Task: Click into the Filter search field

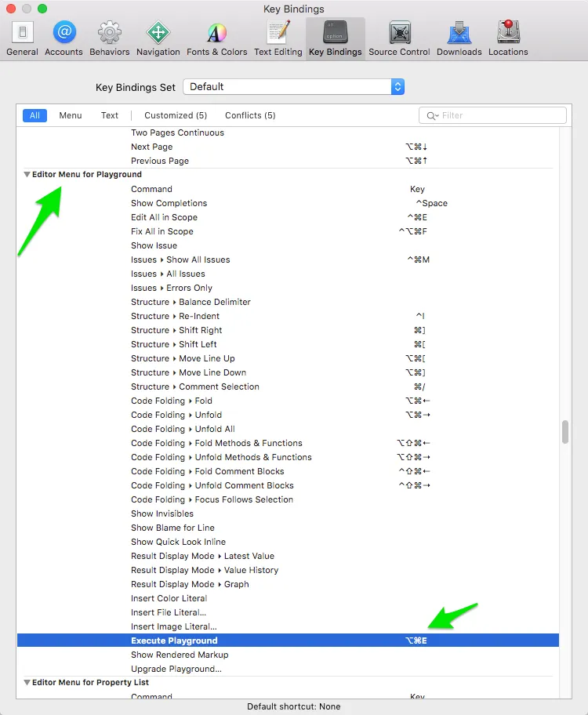Action: point(492,115)
